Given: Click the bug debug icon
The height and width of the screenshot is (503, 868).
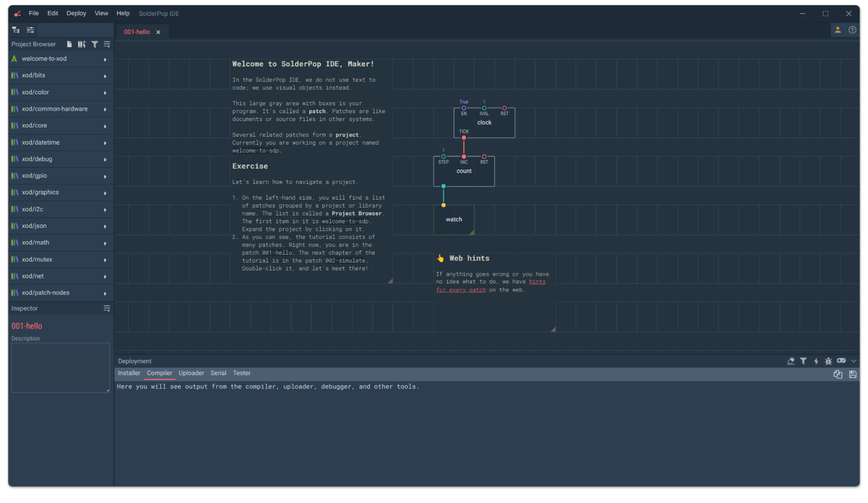Looking at the screenshot, I should point(828,361).
